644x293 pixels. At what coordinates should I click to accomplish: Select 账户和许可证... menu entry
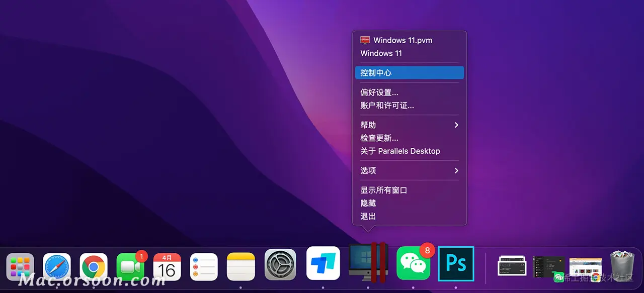409,106
